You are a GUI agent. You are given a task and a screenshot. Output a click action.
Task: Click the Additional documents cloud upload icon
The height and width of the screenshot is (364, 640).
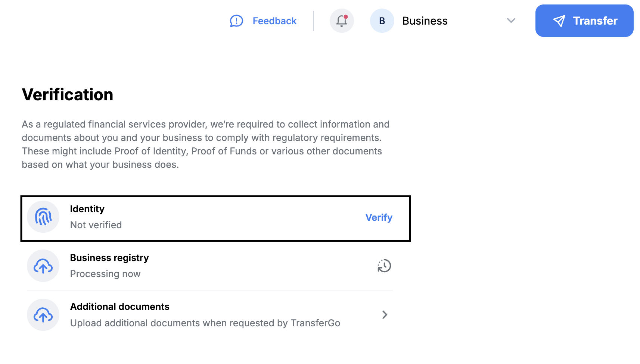point(43,315)
